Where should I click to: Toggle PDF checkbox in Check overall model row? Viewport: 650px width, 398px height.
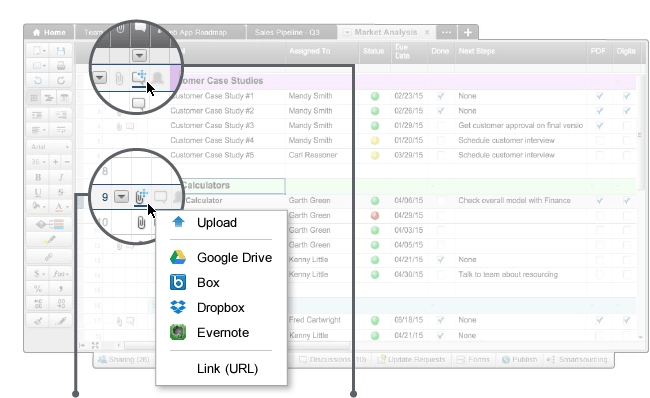pos(600,201)
